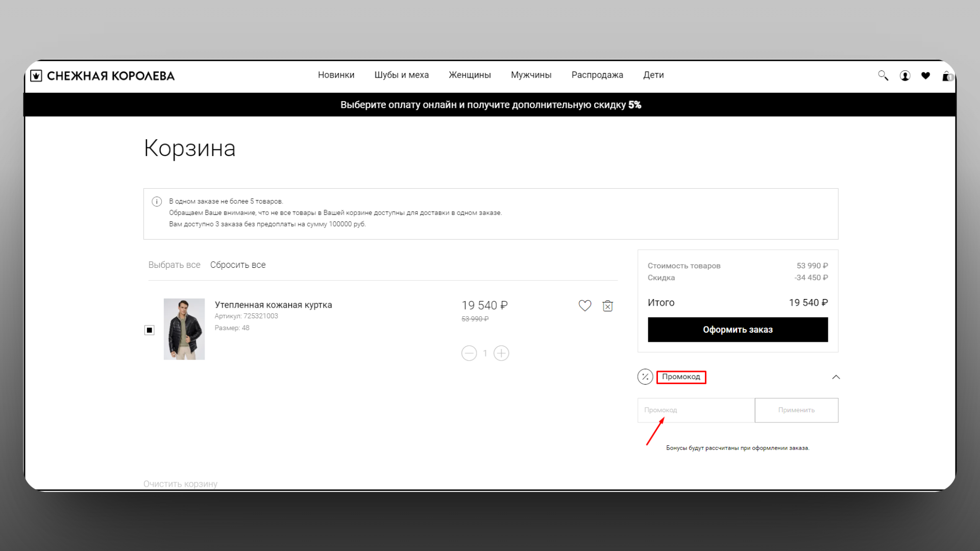Collapse the Промокод section chevron
The image size is (980, 551).
[x=836, y=377]
